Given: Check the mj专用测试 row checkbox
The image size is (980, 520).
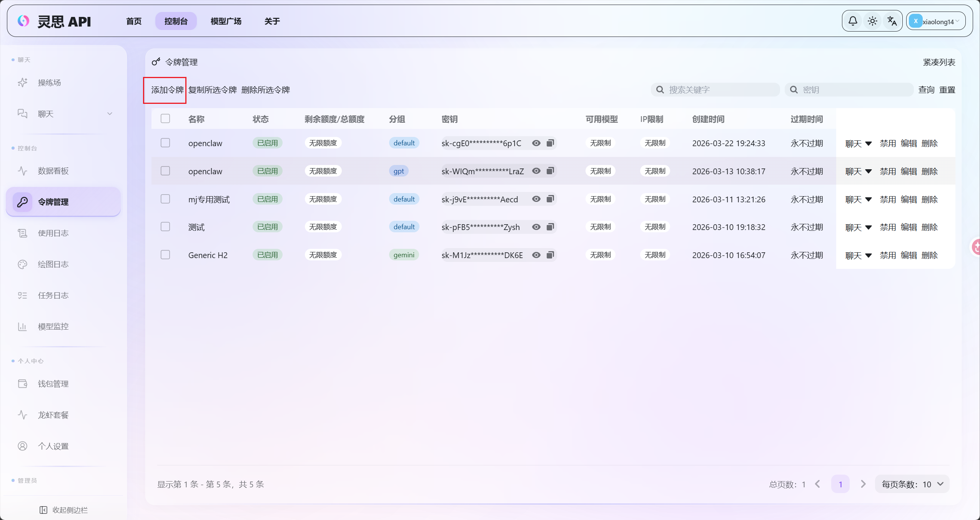Looking at the screenshot, I should 165,199.
